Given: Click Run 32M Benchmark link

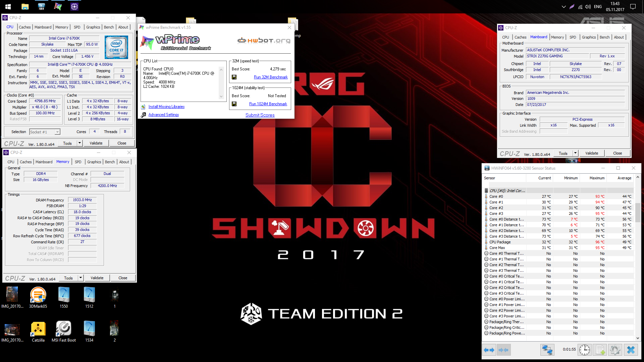Looking at the screenshot, I should [x=271, y=77].
